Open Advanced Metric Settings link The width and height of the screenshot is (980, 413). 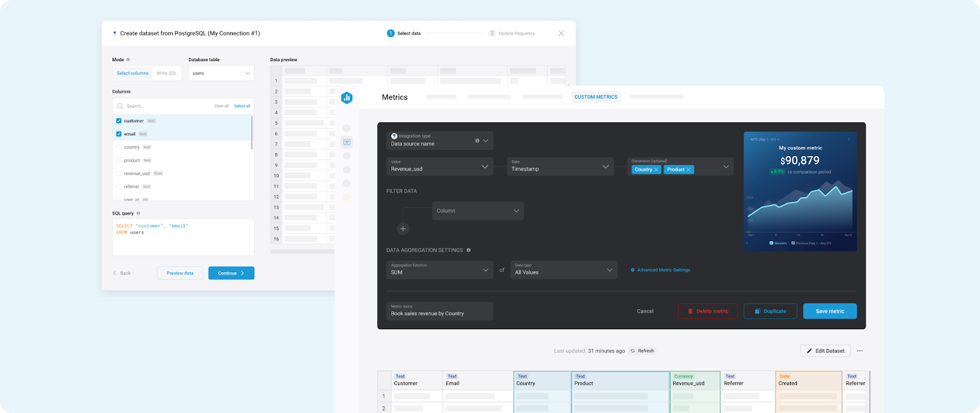click(663, 270)
